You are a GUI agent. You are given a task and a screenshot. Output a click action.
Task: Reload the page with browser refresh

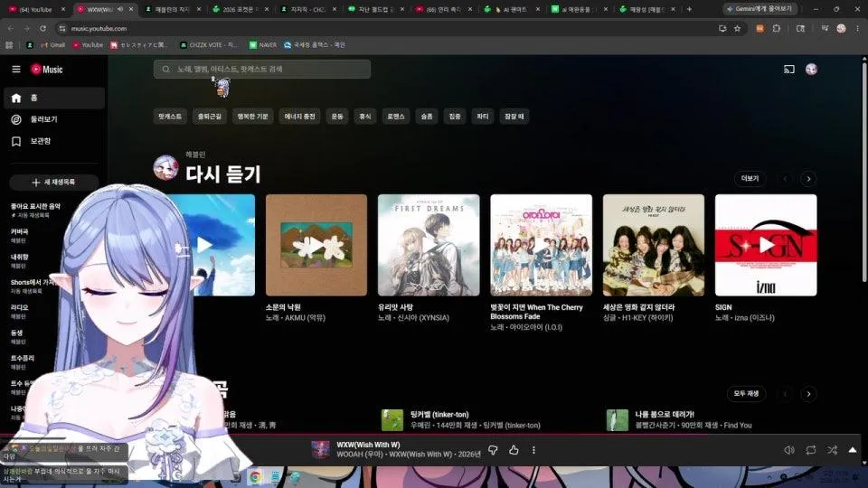click(x=42, y=28)
